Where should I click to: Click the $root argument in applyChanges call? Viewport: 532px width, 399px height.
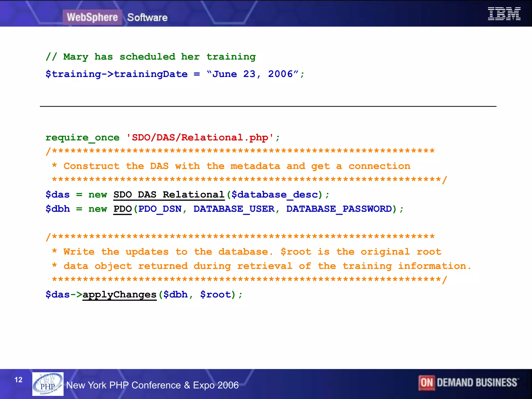(x=215, y=295)
